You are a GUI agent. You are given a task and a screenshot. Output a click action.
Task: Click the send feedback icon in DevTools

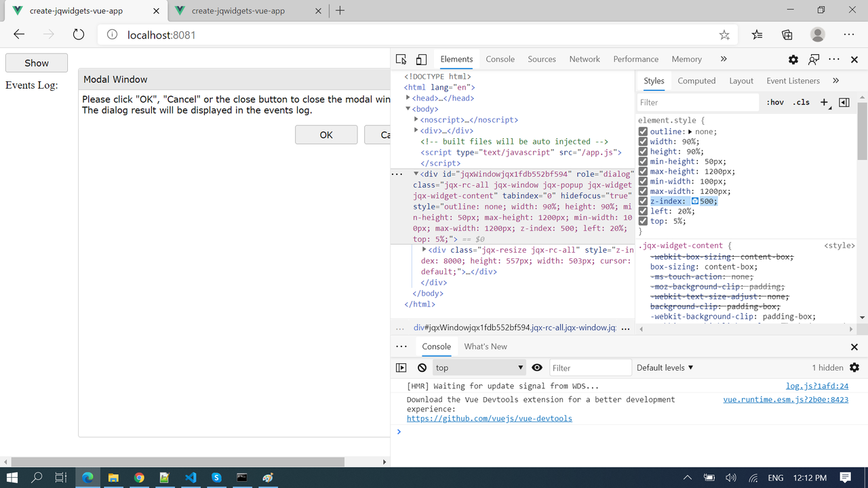(814, 60)
